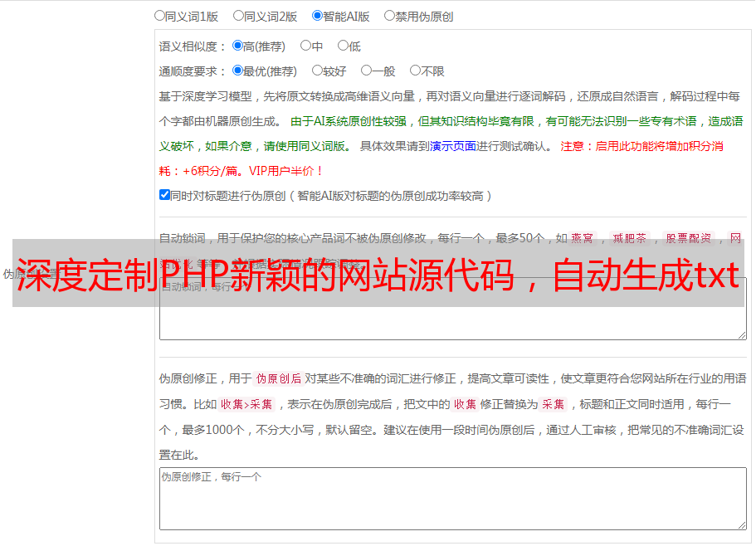Set 通顺度要求 to 一般
Image resolution: width=756 pixels, height=546 pixels.
pos(367,71)
